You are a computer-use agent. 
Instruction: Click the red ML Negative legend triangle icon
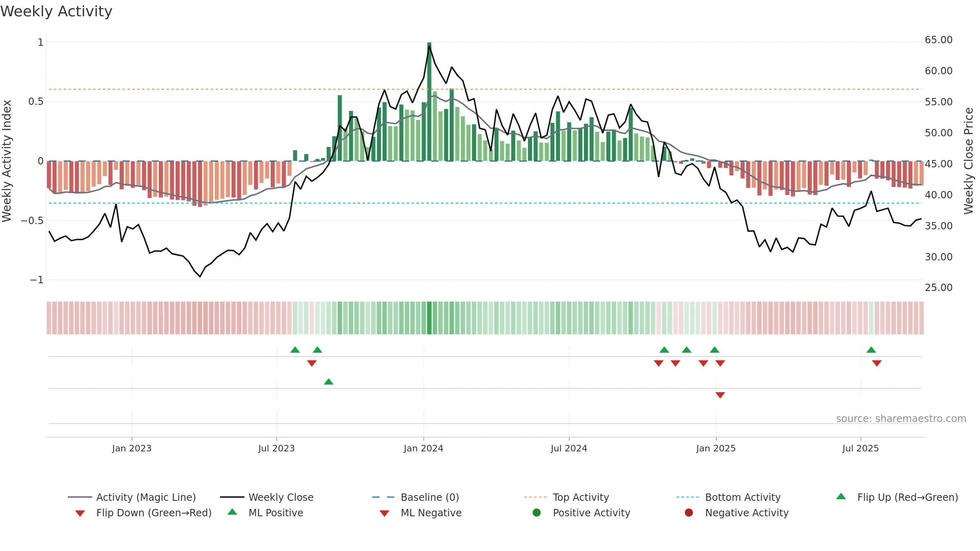(384, 513)
